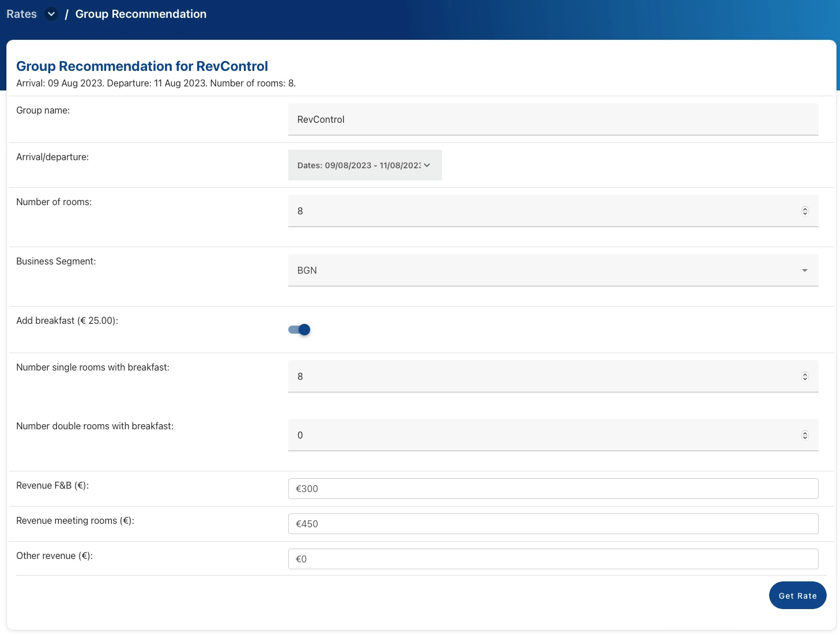Click the Rates breadcrumb link
Viewport: 840px width, 635px height.
coord(21,14)
